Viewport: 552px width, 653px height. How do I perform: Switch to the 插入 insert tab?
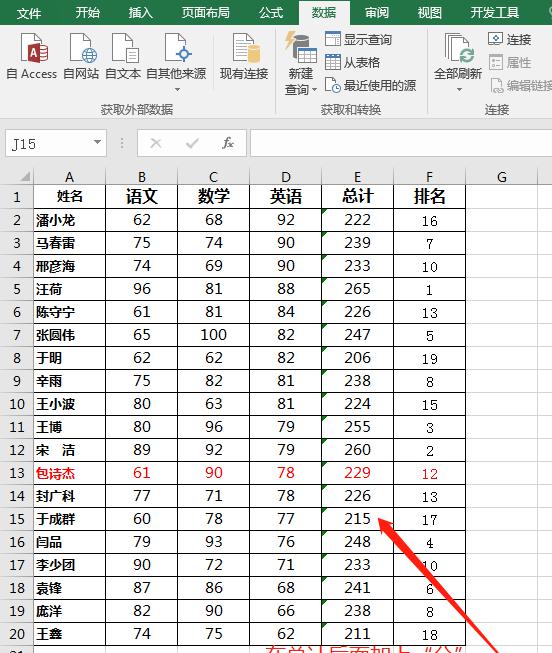tap(140, 13)
